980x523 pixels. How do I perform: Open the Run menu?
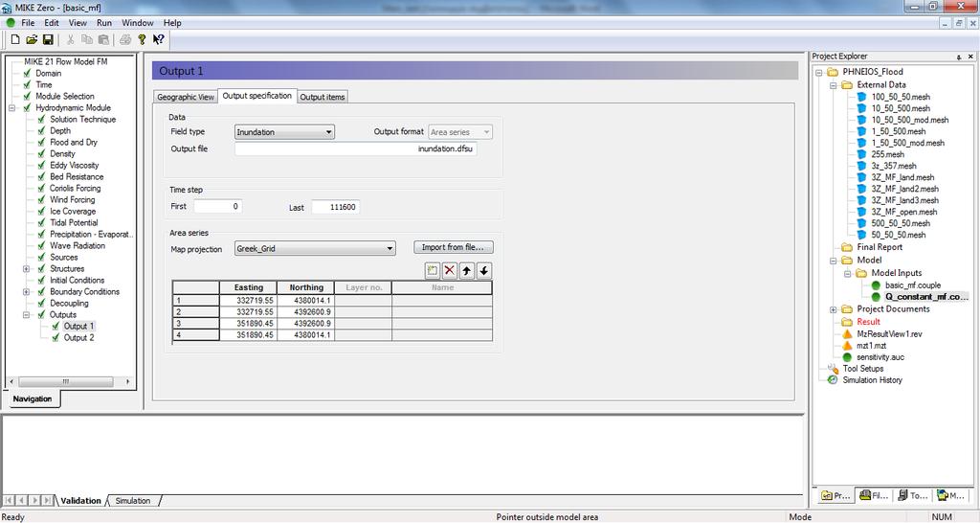tap(104, 23)
